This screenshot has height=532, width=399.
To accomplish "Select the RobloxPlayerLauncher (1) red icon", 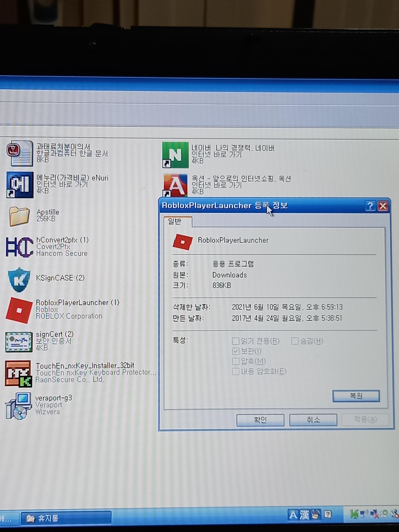I will pyautogui.click(x=19, y=310).
